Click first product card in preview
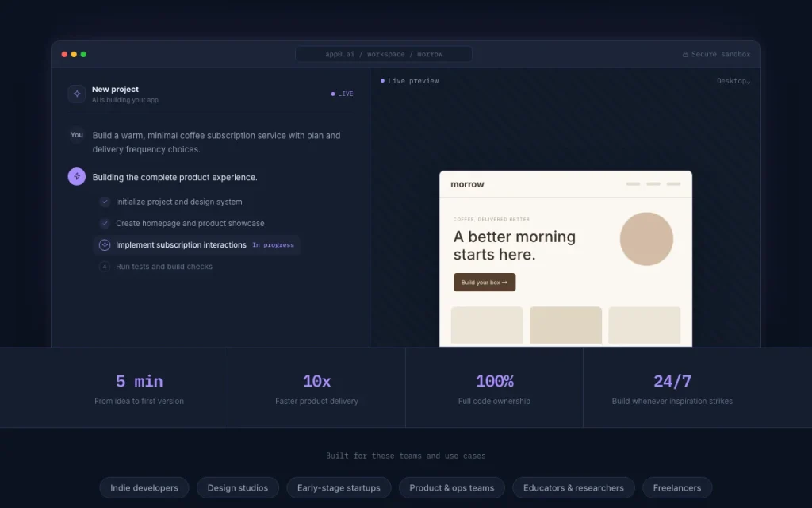Viewport: 812px width, 508px height. click(487, 325)
